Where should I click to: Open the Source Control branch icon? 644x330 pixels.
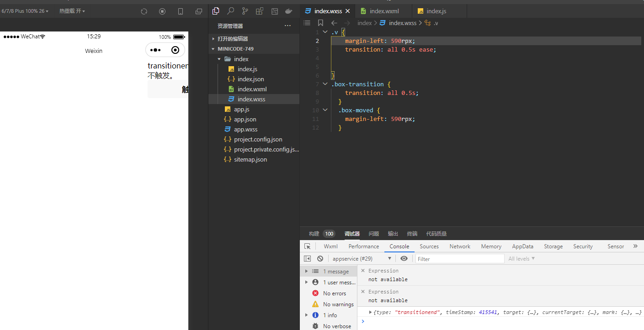coord(245,11)
